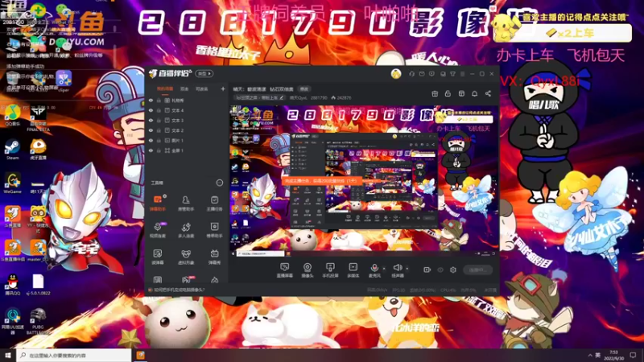Viewport: 644px width, 362px height.
Task: Hide the 全屏 1 layer
Action: (151, 150)
